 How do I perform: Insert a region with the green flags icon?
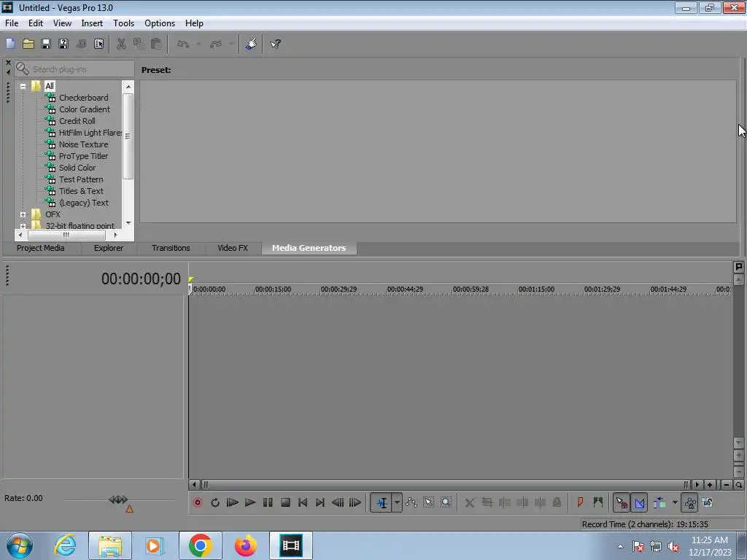pyautogui.click(x=598, y=502)
